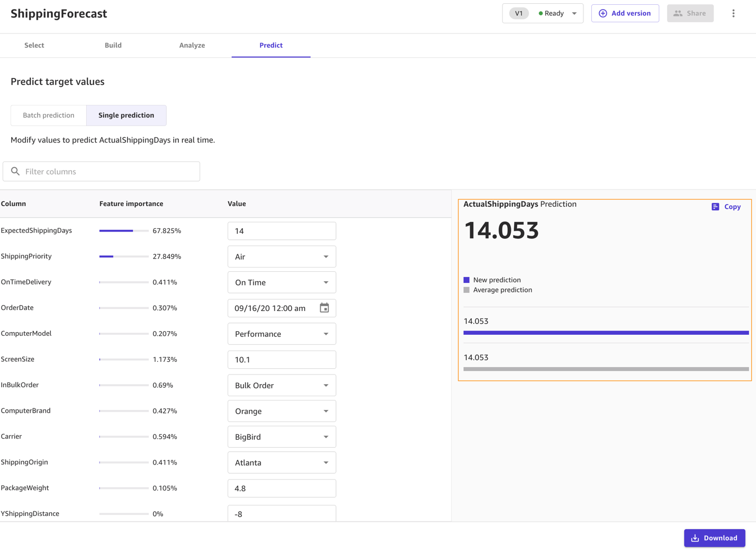756x552 pixels.
Task: Click the green Ready status indicator
Action: 541,13
